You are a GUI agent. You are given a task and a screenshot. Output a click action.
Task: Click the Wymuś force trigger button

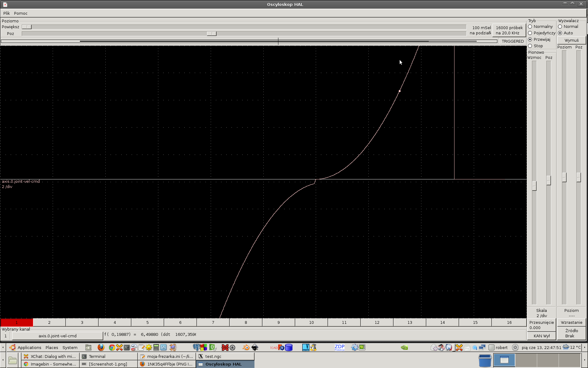pyautogui.click(x=571, y=40)
